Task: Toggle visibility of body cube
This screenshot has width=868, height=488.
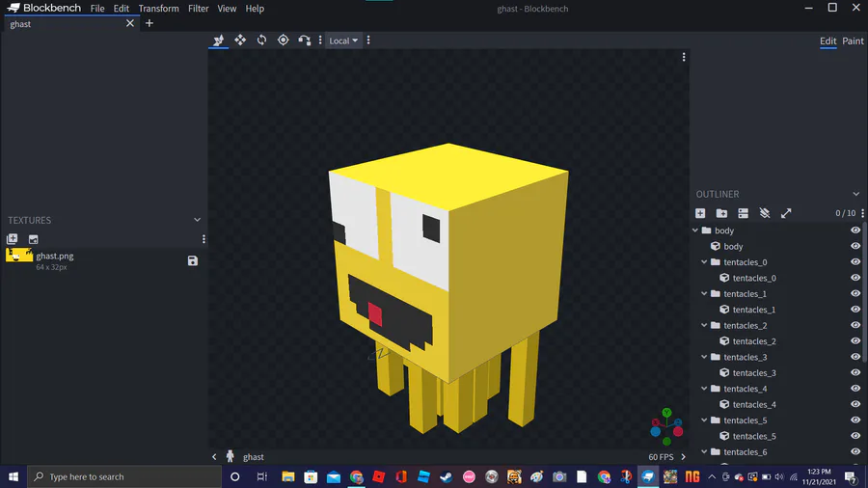Action: (855, 246)
